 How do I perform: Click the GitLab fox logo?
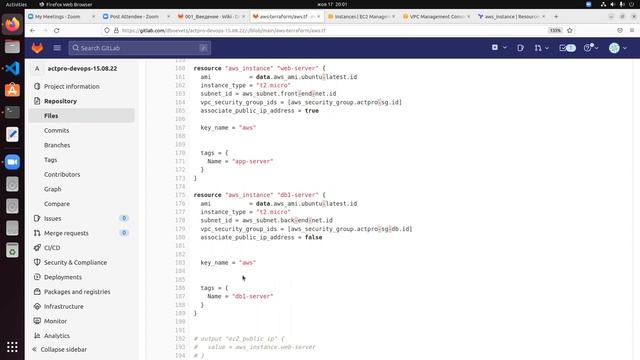point(37,48)
